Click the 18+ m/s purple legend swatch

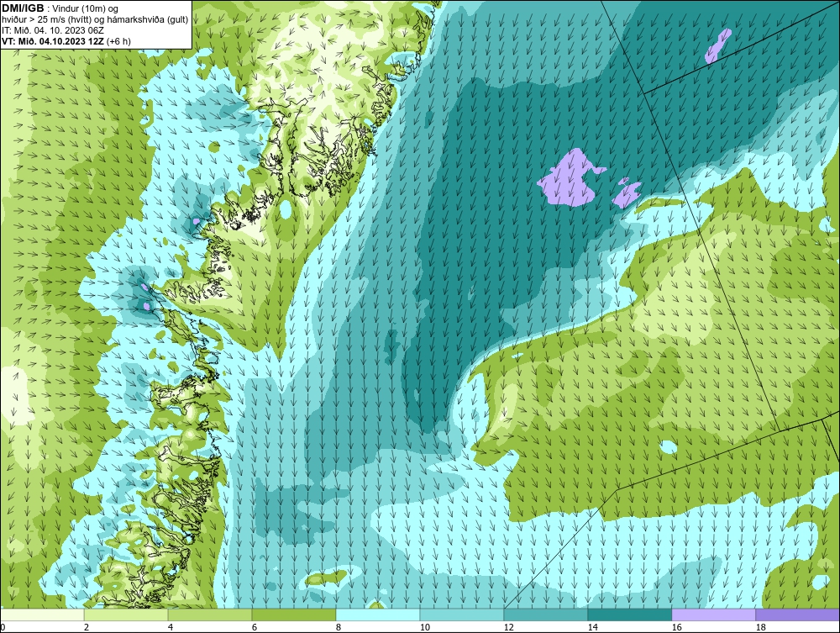[x=797, y=615]
